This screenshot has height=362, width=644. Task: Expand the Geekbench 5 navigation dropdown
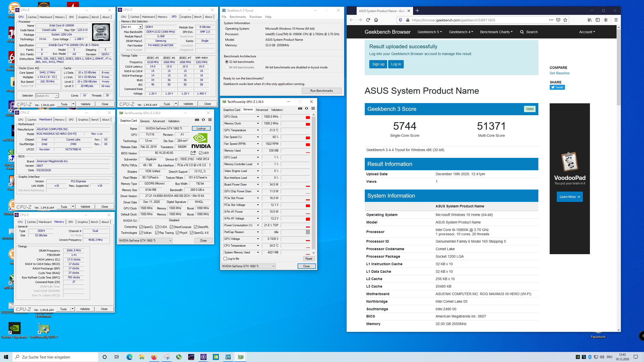click(x=430, y=32)
